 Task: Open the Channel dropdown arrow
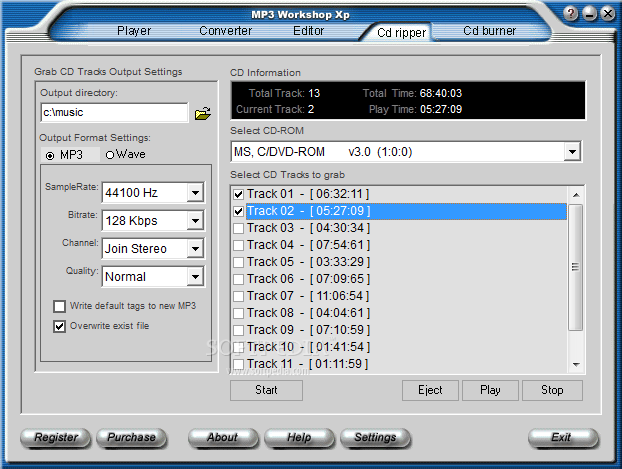point(195,249)
